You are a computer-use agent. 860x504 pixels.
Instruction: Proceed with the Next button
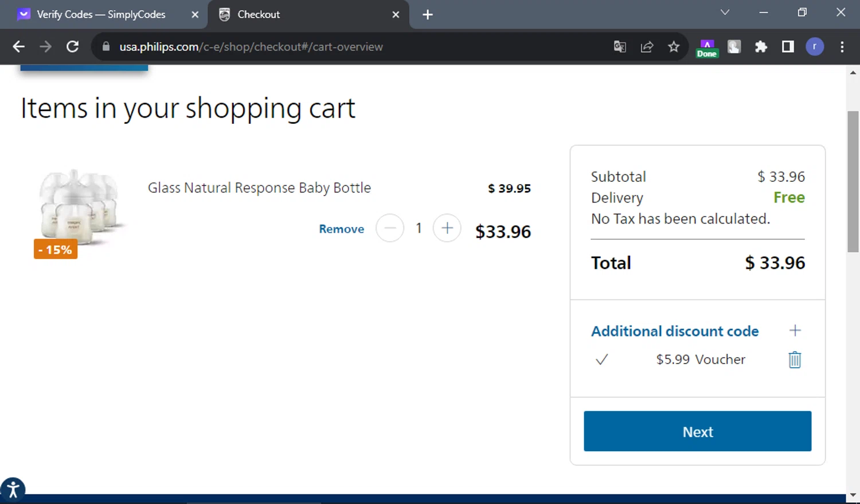pyautogui.click(x=697, y=431)
